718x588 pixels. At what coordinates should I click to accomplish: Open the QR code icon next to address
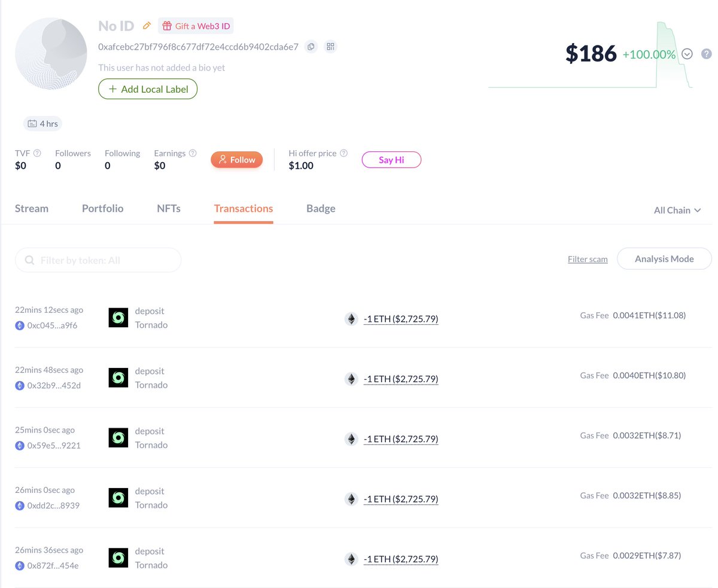click(330, 47)
